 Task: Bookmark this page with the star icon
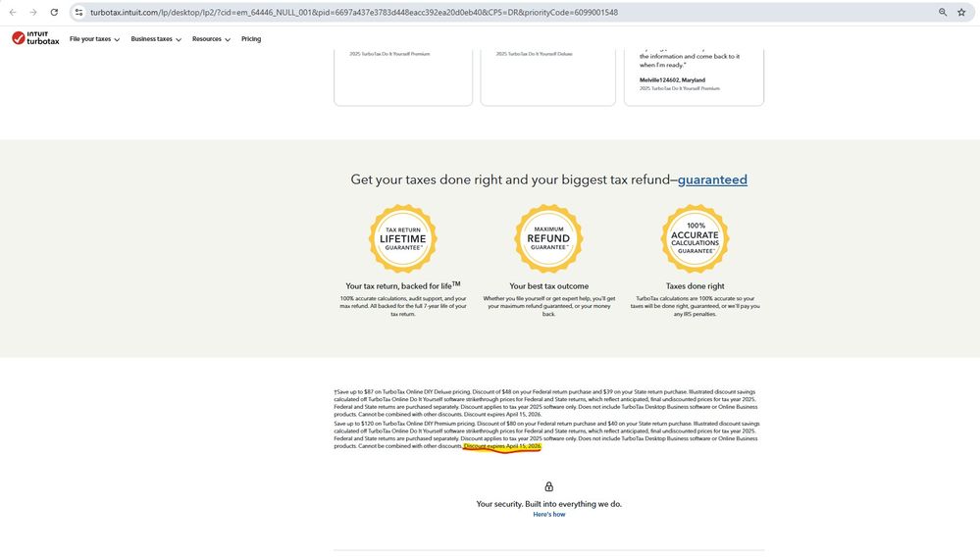(x=961, y=12)
